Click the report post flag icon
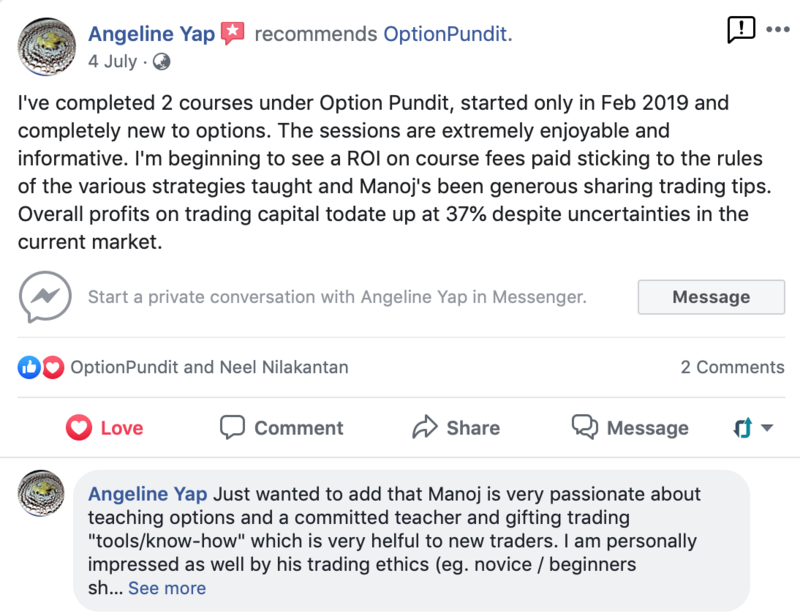The width and height of the screenshot is (800, 614). pos(741,30)
